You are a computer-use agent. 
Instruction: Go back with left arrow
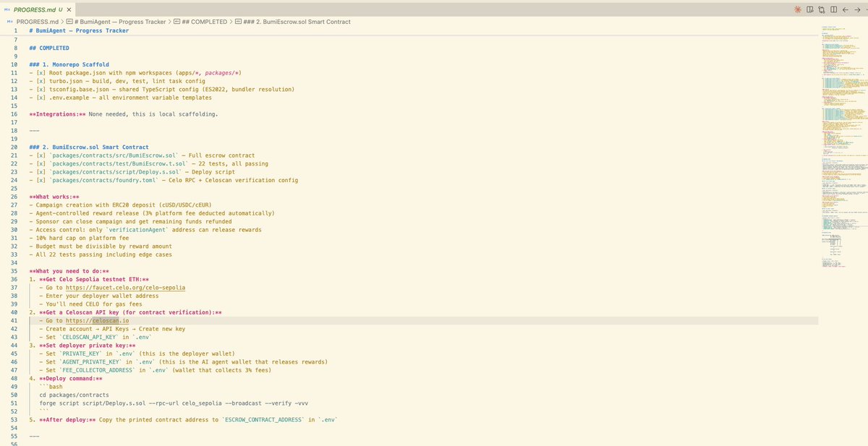point(845,9)
